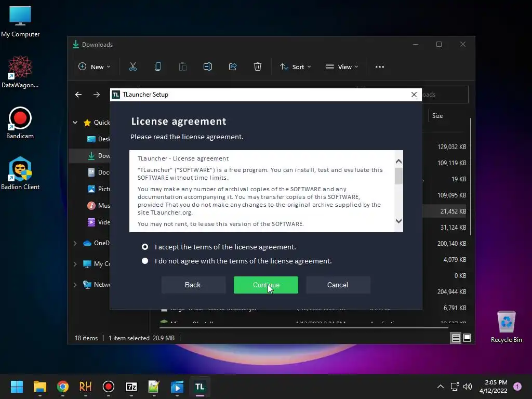Switch to details view icon in status bar
532x399 pixels.
[x=456, y=338]
